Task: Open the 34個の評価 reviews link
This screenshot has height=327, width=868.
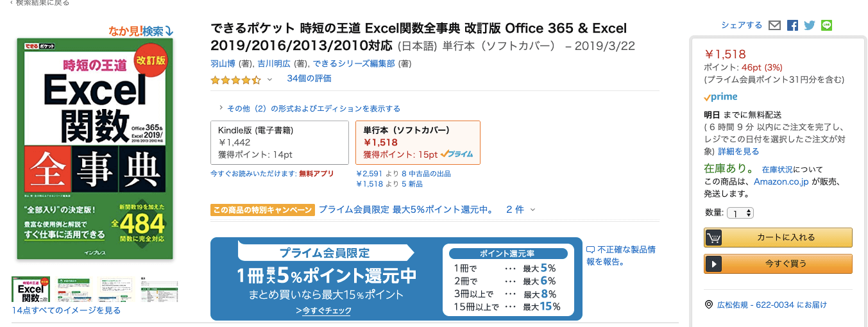Action: 309,78
